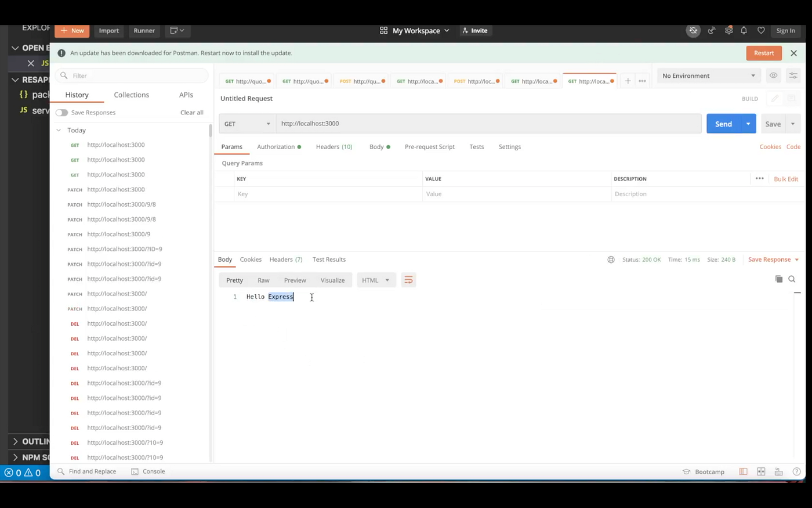This screenshot has height=508, width=812.
Task: Toggle line wrapping in the response body
Action: pos(408,280)
